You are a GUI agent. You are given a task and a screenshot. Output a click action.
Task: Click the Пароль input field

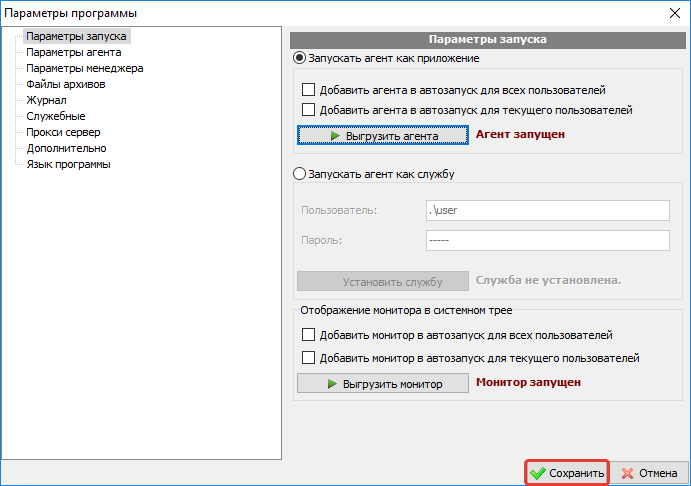point(548,240)
